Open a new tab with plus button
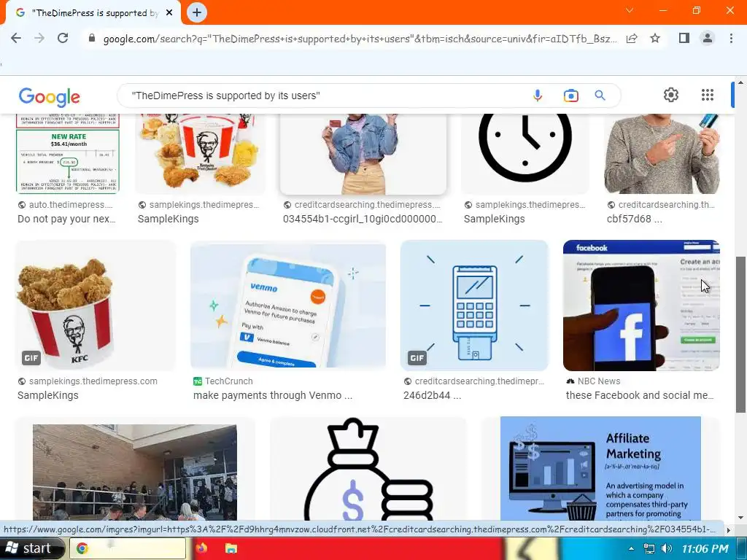Screen dimensions: 747x560 coord(197,12)
